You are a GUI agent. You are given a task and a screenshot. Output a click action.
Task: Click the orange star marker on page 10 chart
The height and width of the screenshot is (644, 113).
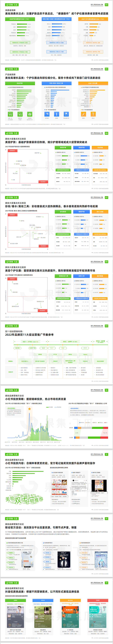pos(30,409)
